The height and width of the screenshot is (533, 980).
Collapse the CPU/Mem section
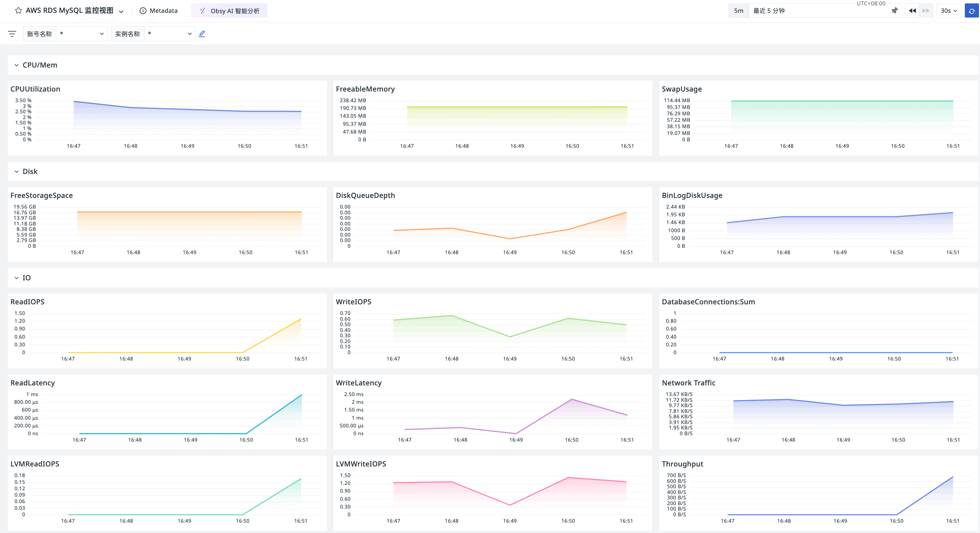coord(16,65)
